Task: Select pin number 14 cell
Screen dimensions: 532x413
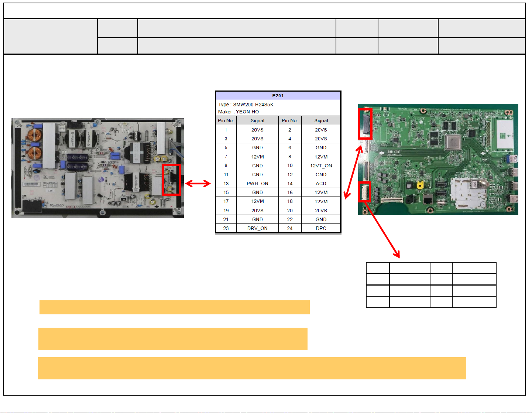Action: (290, 184)
